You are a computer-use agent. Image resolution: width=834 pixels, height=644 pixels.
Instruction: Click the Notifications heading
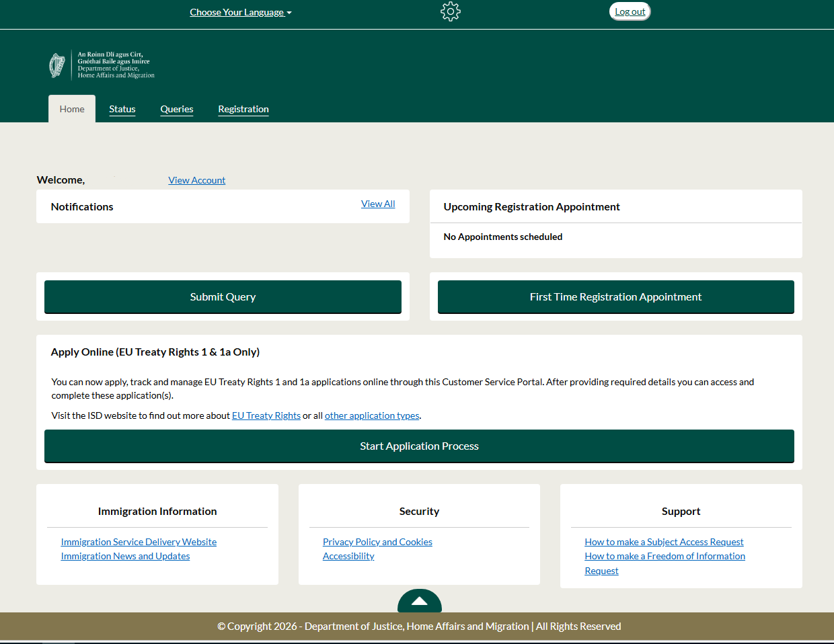(82, 206)
